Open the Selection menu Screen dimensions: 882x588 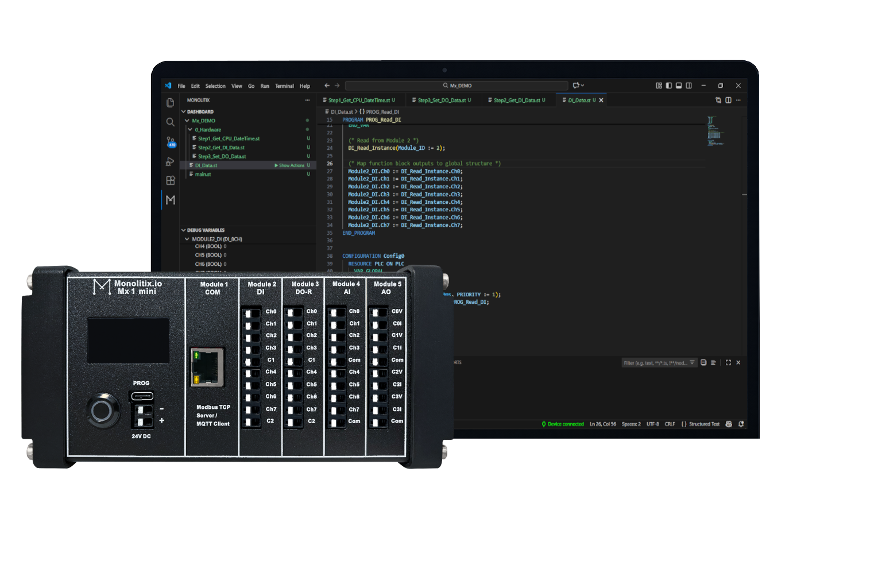click(215, 86)
